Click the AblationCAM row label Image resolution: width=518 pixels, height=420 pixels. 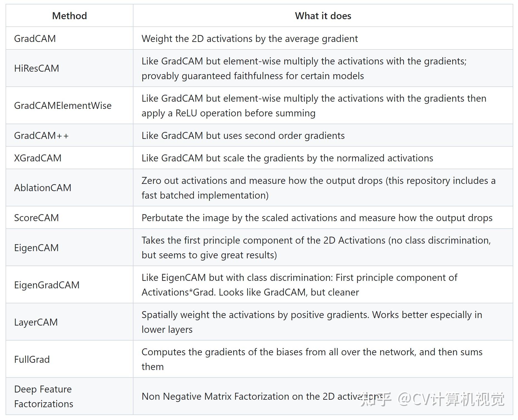point(43,188)
